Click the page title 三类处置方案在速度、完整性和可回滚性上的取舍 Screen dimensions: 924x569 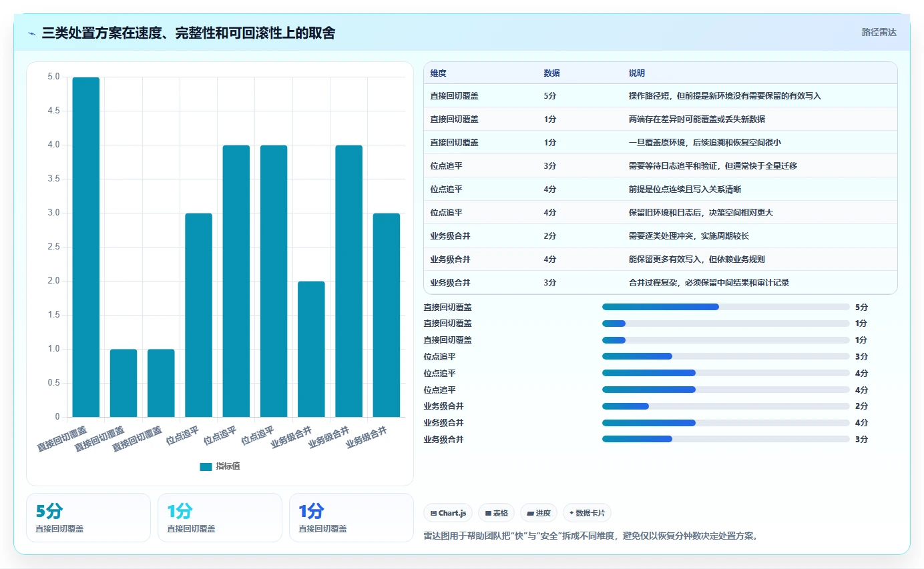[x=188, y=33]
